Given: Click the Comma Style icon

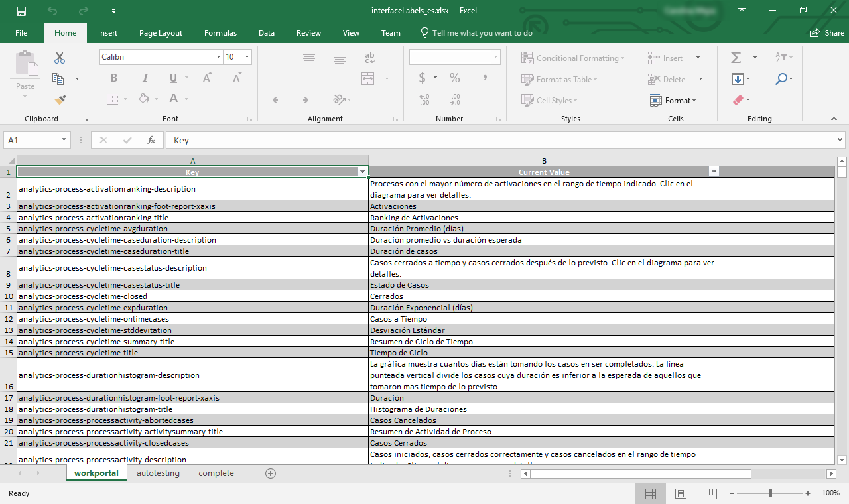Looking at the screenshot, I should 485,78.
